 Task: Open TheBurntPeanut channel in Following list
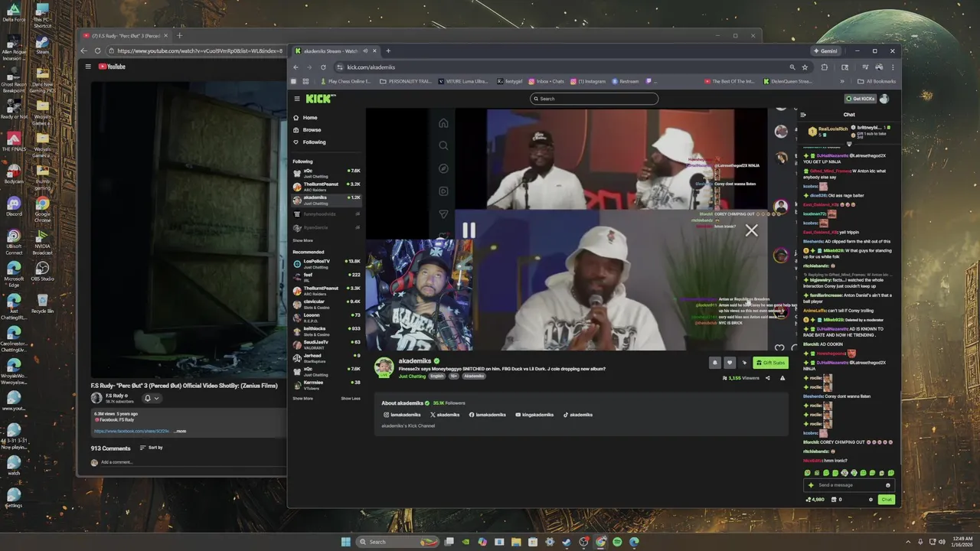coord(326,186)
